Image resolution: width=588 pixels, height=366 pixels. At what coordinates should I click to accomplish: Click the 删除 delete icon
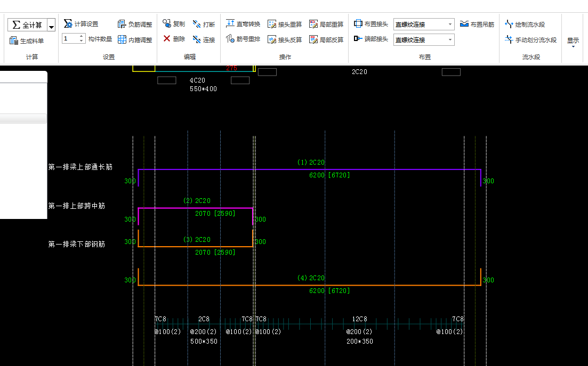pyautogui.click(x=167, y=38)
